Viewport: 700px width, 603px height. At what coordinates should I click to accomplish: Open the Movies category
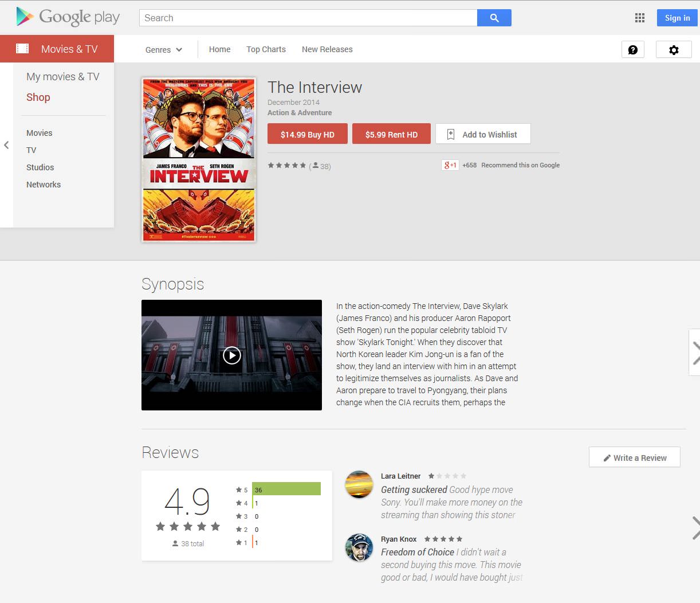point(40,133)
